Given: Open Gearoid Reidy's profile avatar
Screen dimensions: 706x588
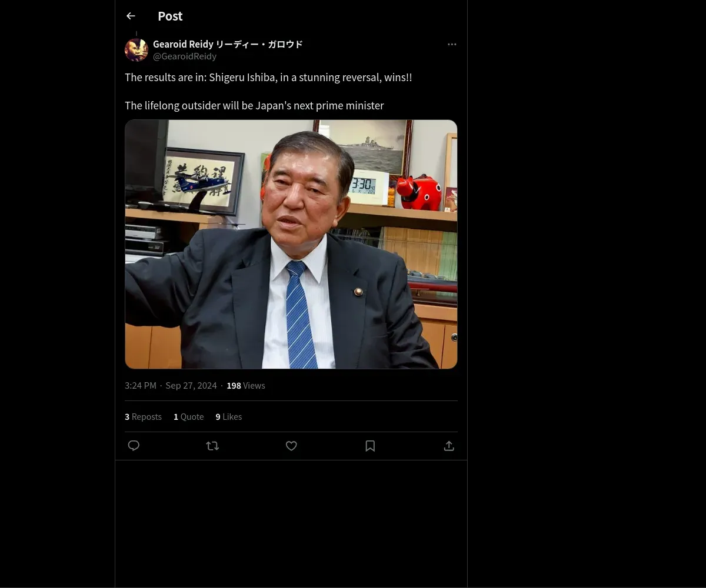Looking at the screenshot, I should click(x=136, y=50).
